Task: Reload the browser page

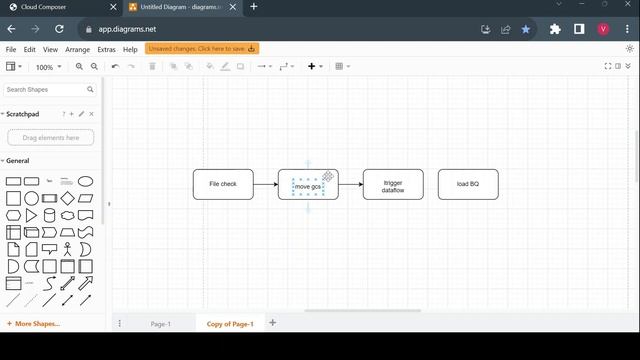Action: pyautogui.click(x=59, y=29)
